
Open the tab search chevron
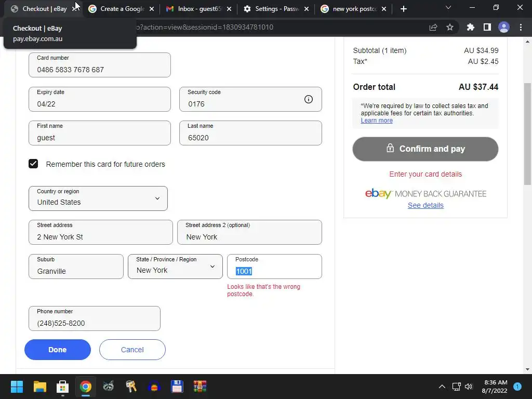click(448, 7)
